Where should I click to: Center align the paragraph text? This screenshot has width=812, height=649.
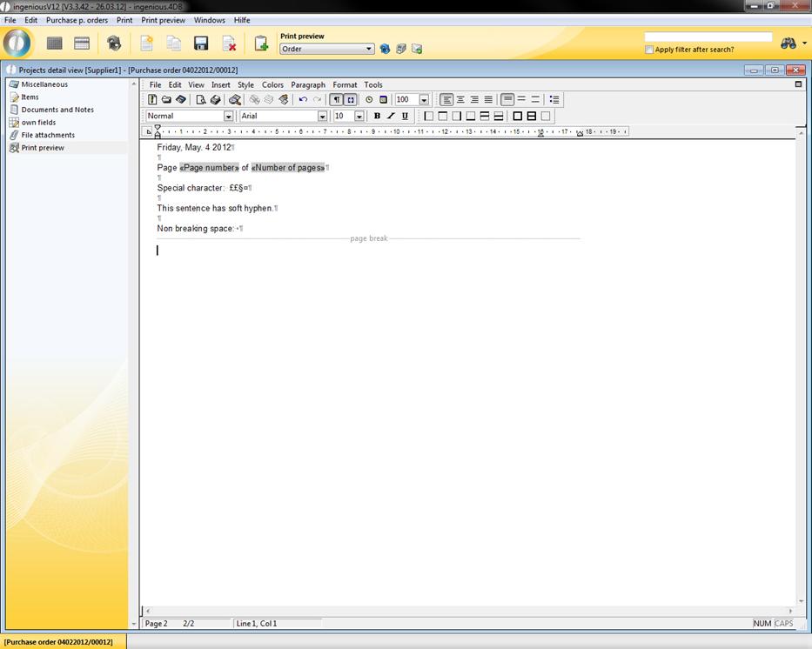[x=460, y=100]
